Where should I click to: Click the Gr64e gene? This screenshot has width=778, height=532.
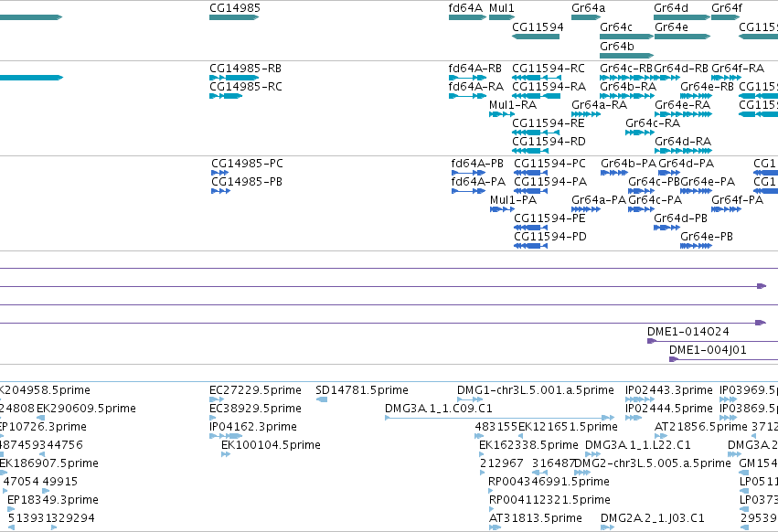(x=682, y=37)
